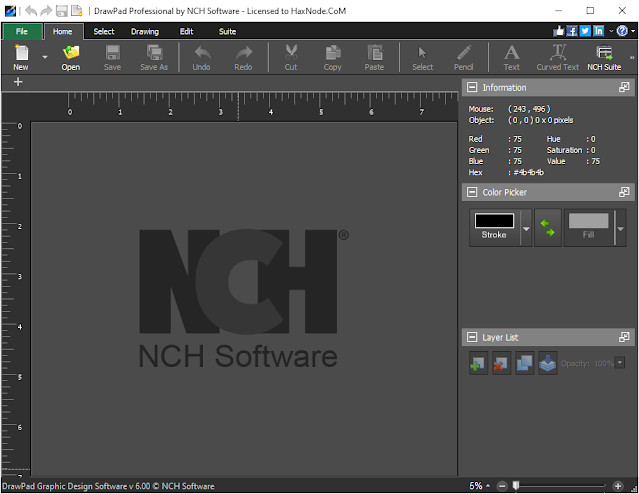Screen dimensions: 639x494
Task: Open the Help dropdown arrow
Action: pos(633,31)
